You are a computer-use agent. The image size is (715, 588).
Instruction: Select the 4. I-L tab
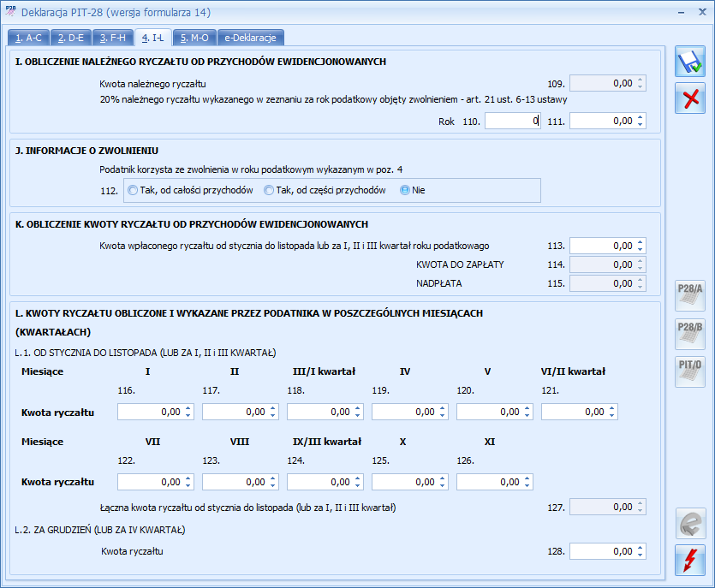(153, 38)
